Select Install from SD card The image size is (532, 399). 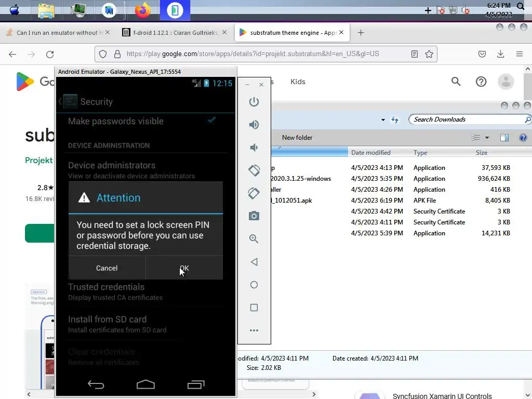point(145,324)
